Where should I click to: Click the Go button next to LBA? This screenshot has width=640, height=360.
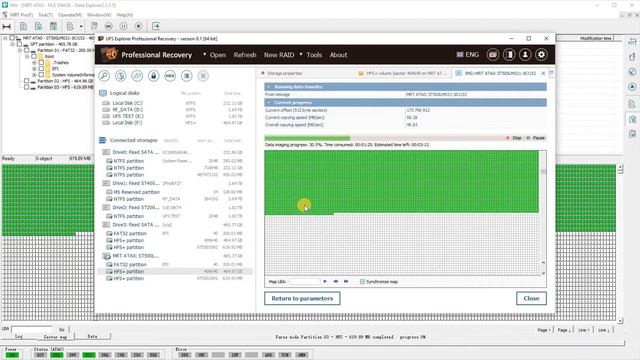pyautogui.click(x=62, y=329)
